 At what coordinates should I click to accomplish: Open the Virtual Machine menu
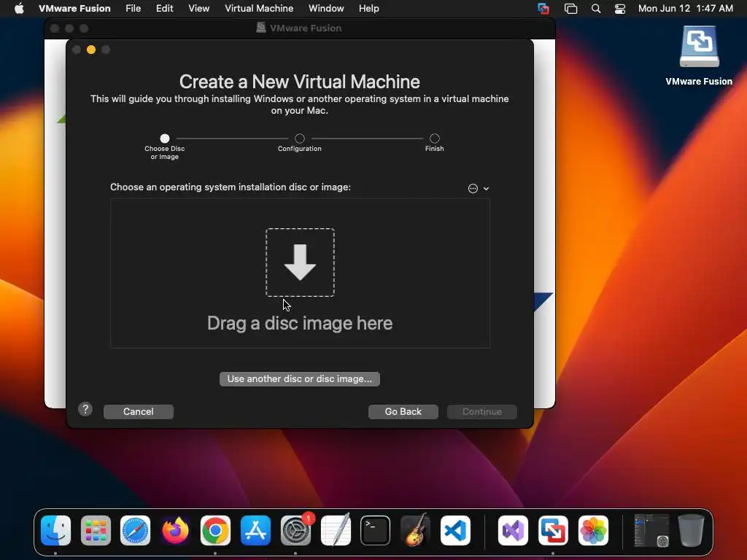point(259,9)
